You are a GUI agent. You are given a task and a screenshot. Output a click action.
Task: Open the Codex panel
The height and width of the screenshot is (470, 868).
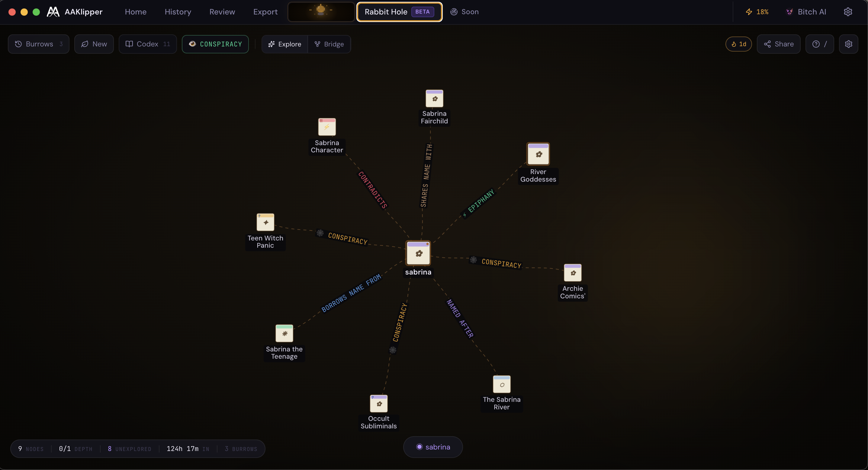point(148,44)
